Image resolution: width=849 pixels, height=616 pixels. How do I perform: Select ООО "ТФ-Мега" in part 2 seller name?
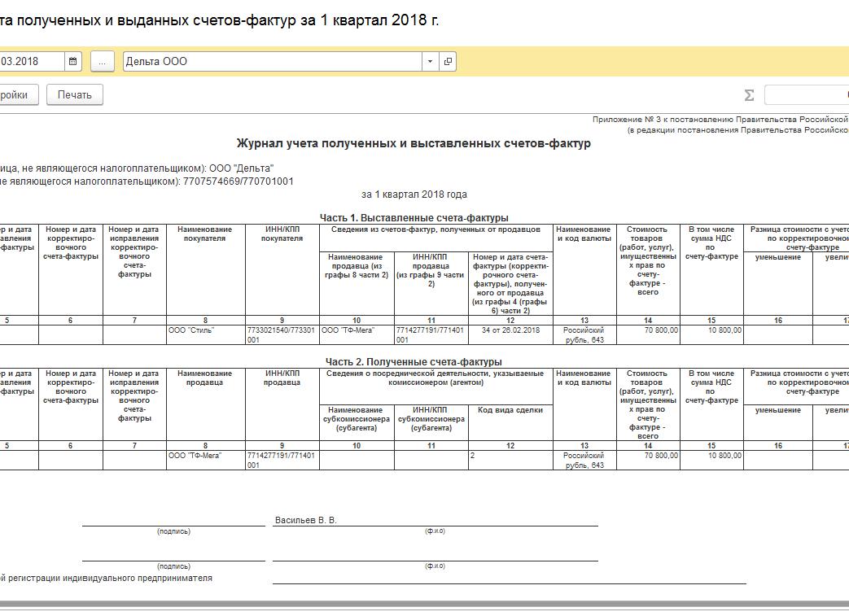pyautogui.click(x=206, y=460)
